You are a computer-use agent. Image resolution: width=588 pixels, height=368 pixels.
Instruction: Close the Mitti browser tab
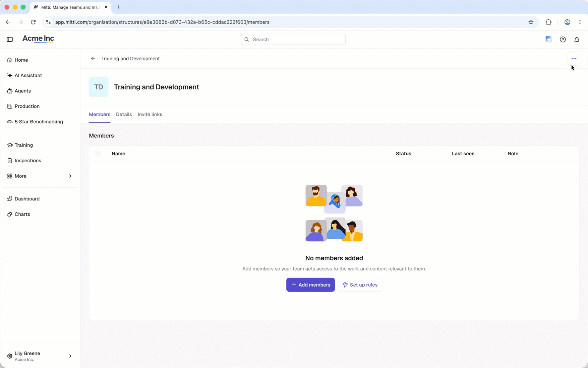106,7
